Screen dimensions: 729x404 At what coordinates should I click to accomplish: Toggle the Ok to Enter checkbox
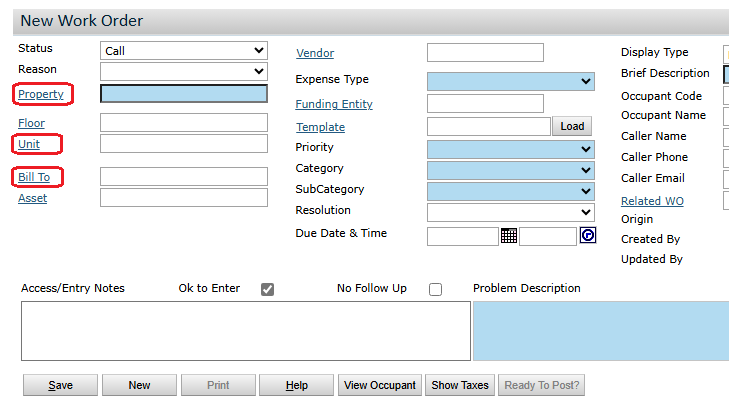(267, 289)
